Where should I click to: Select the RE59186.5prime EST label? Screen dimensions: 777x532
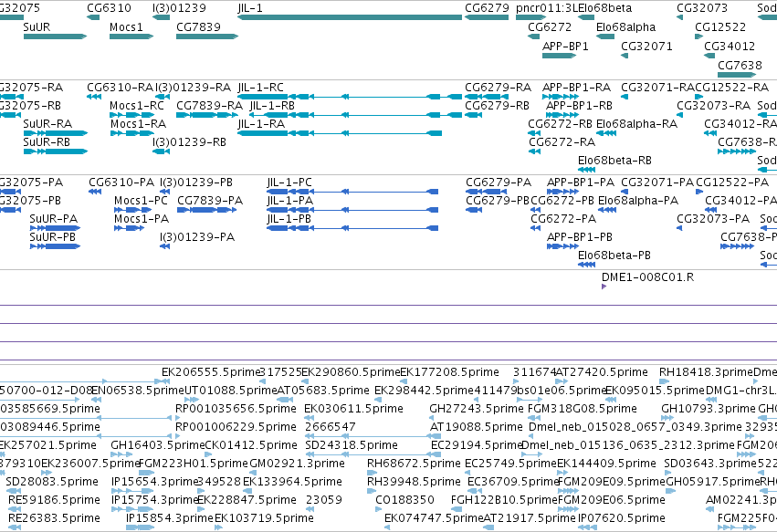[x=54, y=500]
